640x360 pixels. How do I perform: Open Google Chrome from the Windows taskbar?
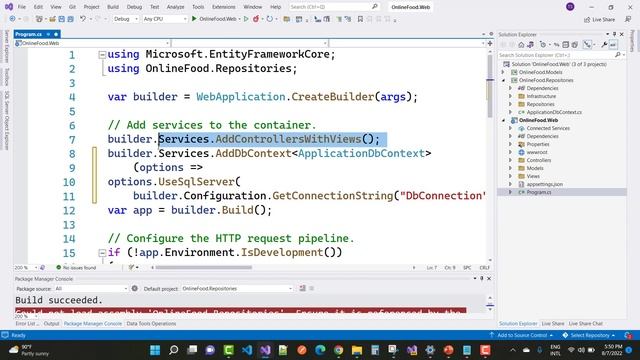point(338,350)
